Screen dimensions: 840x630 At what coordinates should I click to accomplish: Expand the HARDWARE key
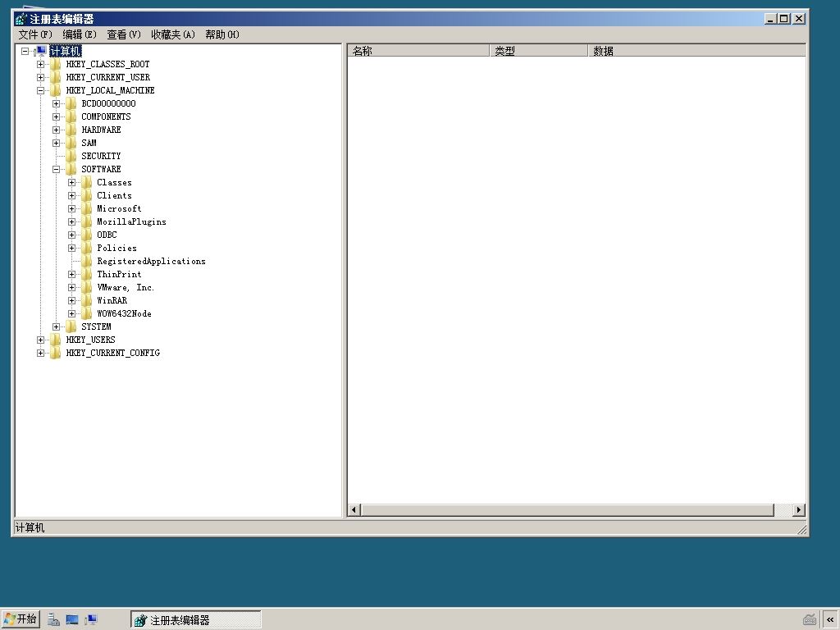pos(56,130)
